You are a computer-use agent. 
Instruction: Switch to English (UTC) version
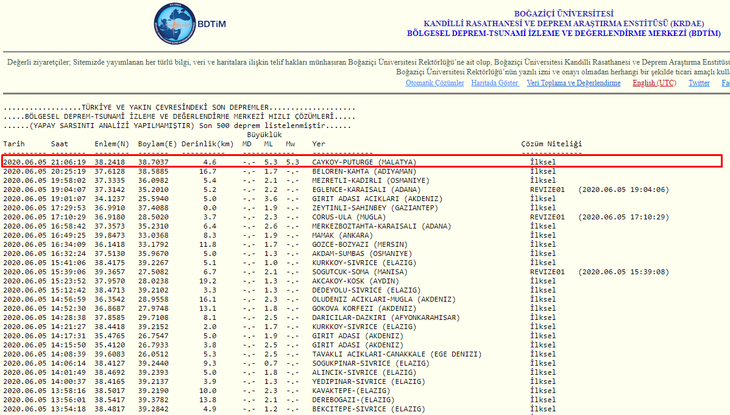click(654, 83)
